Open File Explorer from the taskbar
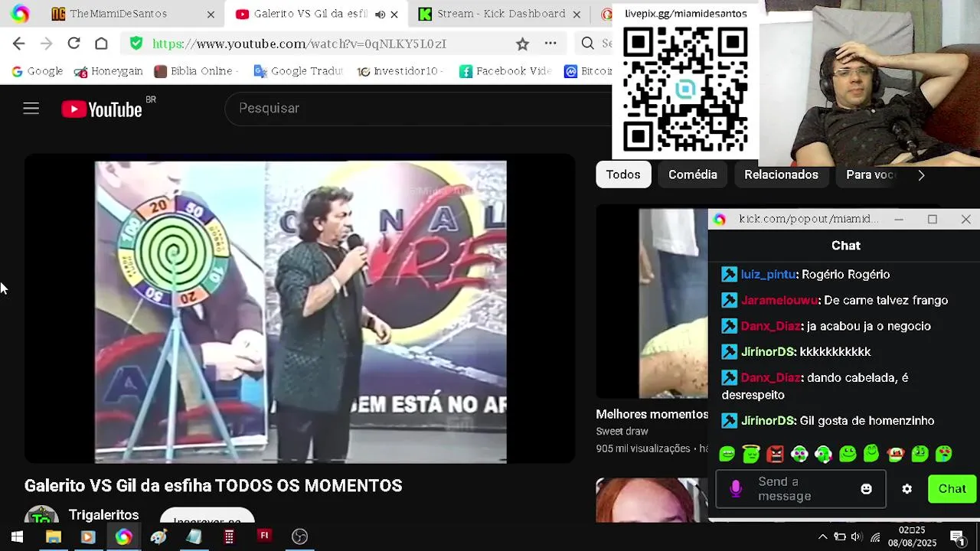 (x=53, y=536)
